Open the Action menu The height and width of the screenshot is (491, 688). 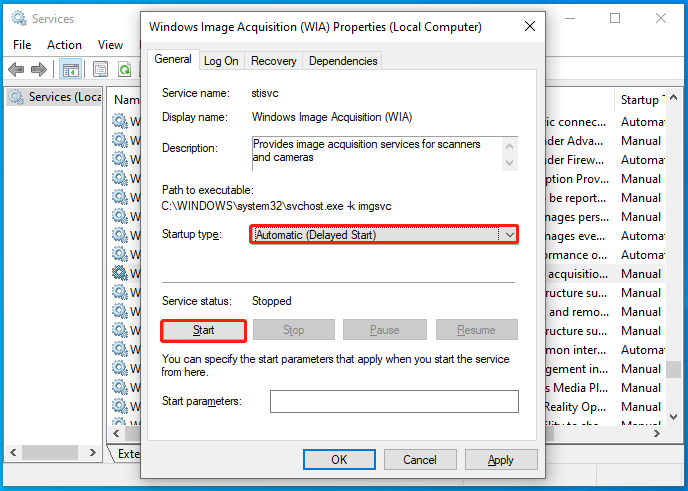(64, 44)
